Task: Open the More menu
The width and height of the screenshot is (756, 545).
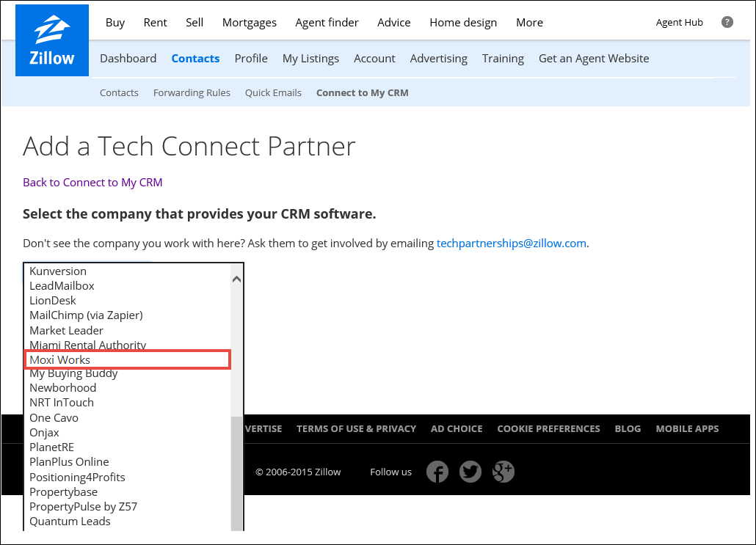Action: click(x=529, y=23)
